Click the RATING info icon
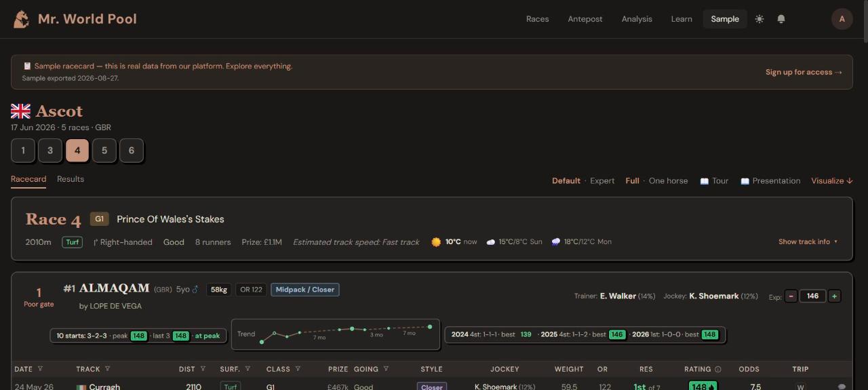Screen dimensions: 868x390 tap(718, 369)
